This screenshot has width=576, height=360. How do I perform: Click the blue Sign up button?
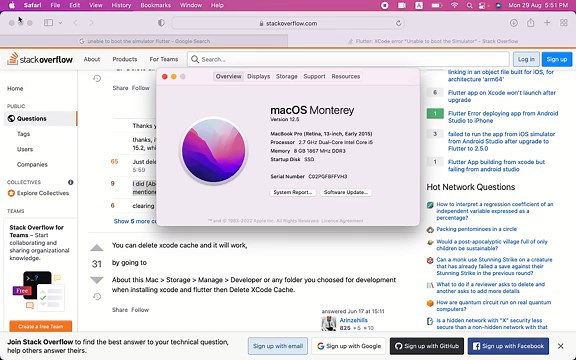(x=557, y=59)
